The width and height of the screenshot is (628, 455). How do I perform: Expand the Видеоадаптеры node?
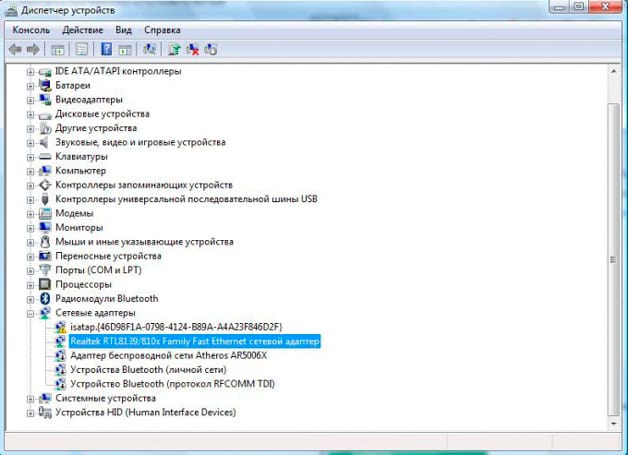(x=30, y=100)
